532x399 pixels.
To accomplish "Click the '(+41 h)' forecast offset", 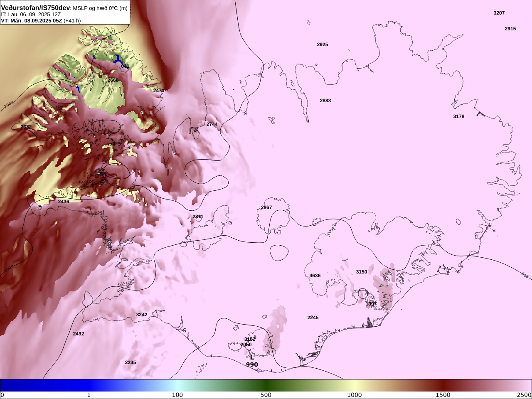I will (72, 20).
